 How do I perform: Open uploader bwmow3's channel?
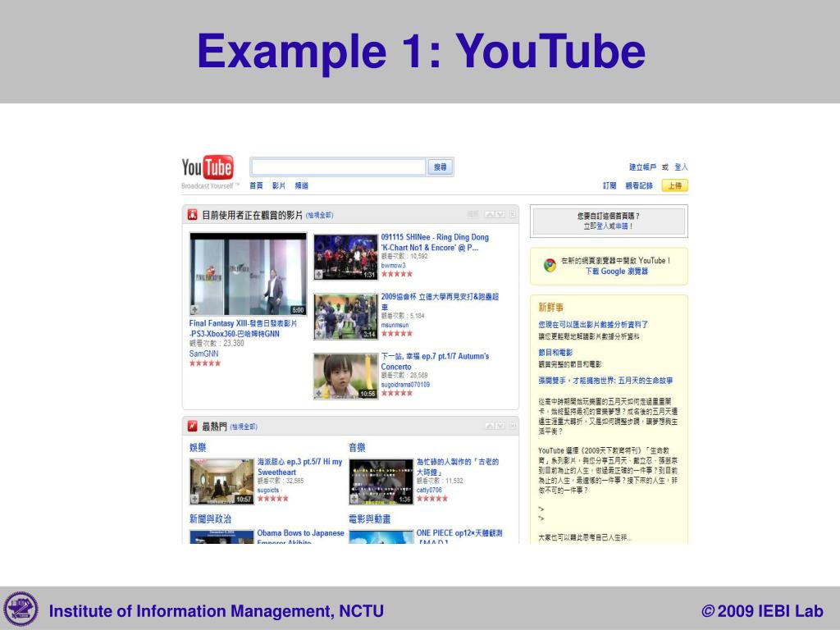(x=393, y=265)
